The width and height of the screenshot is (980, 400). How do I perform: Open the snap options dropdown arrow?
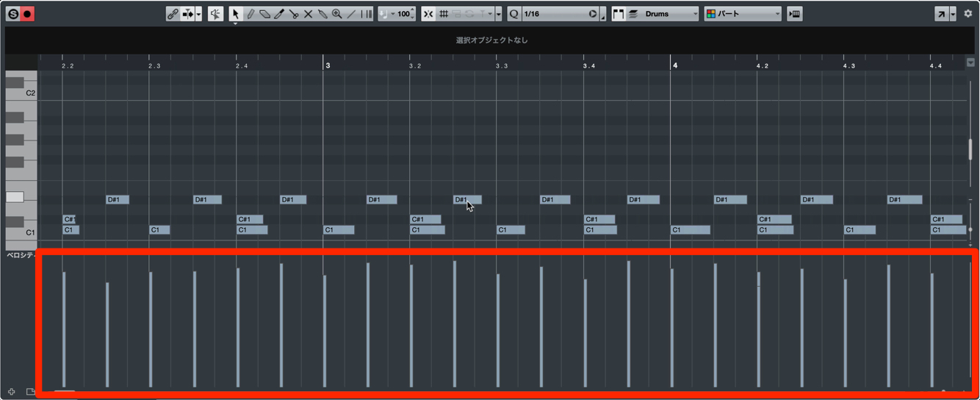498,14
